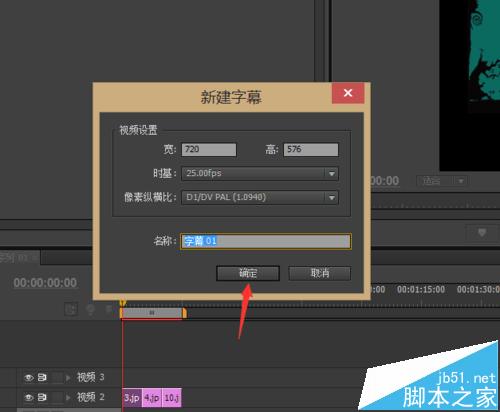Select the 3.jp clip on timeline
This screenshot has height=412, width=500.
pyautogui.click(x=132, y=398)
